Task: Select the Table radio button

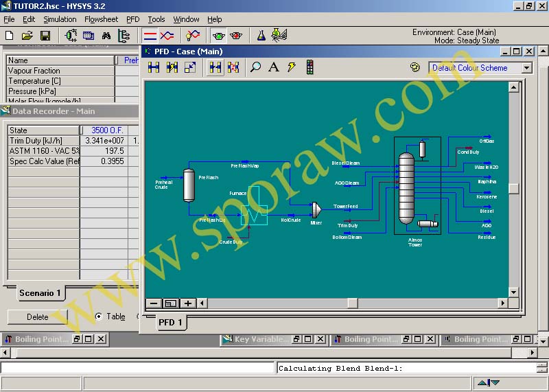Action: coord(99,316)
